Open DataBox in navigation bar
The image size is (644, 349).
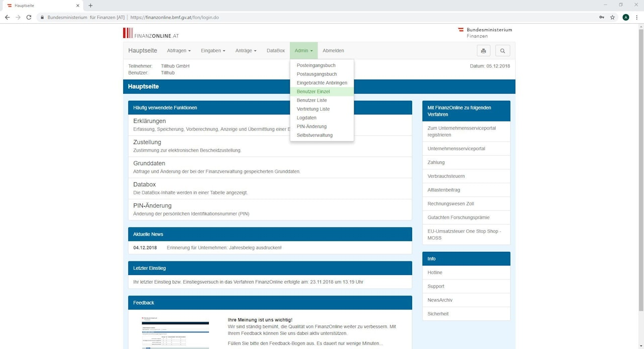tap(276, 51)
